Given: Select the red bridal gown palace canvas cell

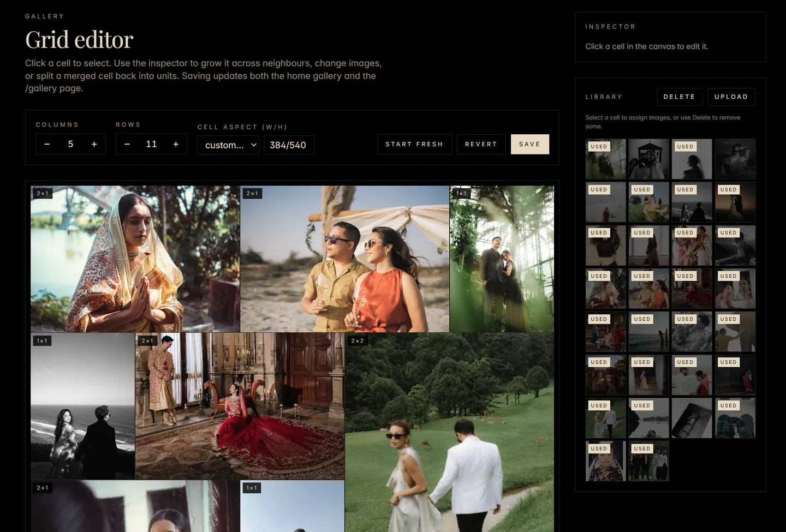Looking at the screenshot, I should click(240, 407).
